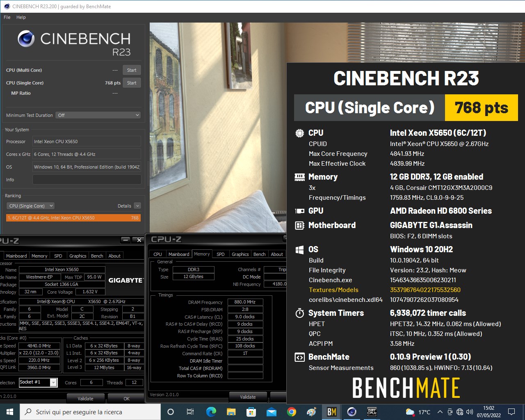Click the yellow Textures/Models label
Viewport: 525px width, 420px height.
pos(333,290)
